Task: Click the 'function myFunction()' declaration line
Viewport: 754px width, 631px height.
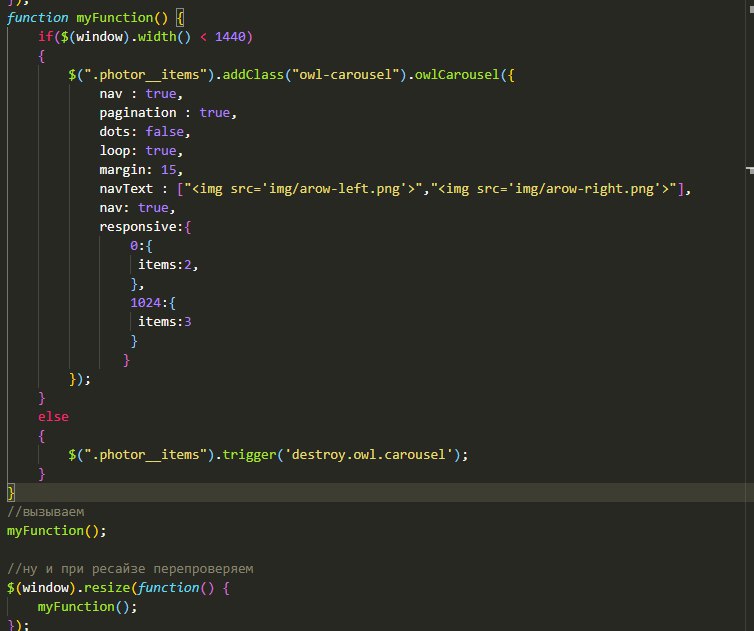Action: pyautogui.click(x=95, y=18)
